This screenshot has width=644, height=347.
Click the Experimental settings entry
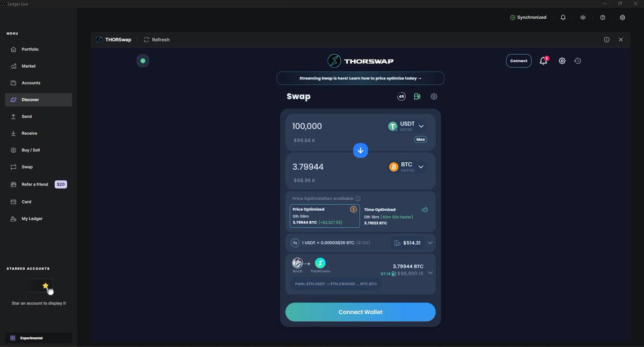(38, 338)
